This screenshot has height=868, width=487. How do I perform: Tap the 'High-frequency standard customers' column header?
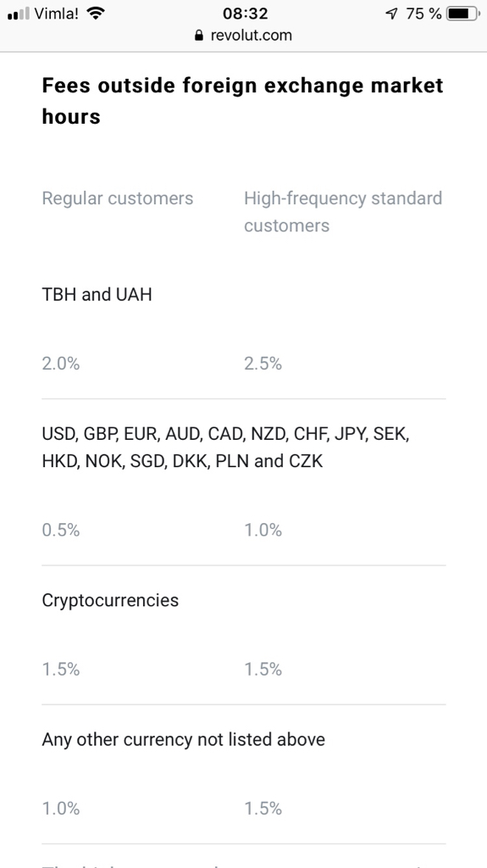[x=343, y=211]
